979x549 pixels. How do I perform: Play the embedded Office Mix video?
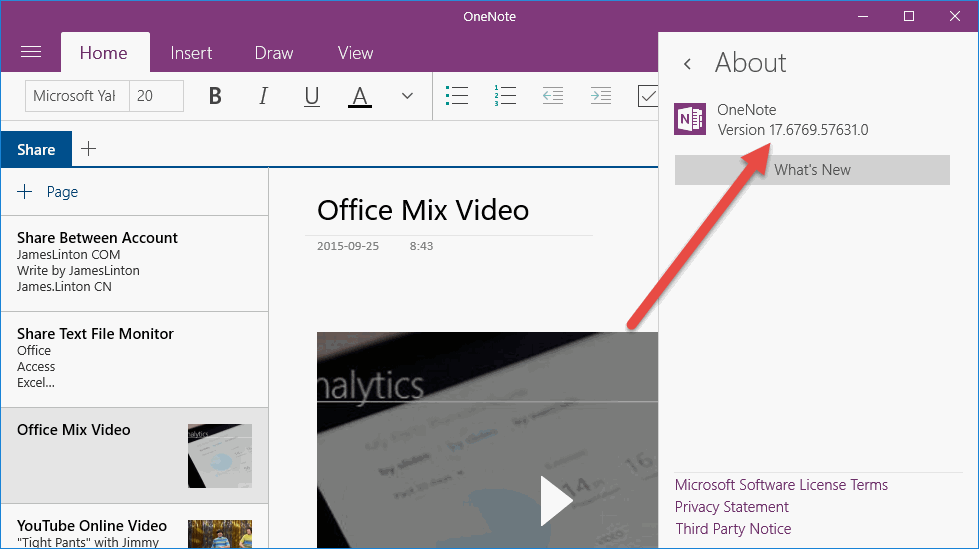555,501
